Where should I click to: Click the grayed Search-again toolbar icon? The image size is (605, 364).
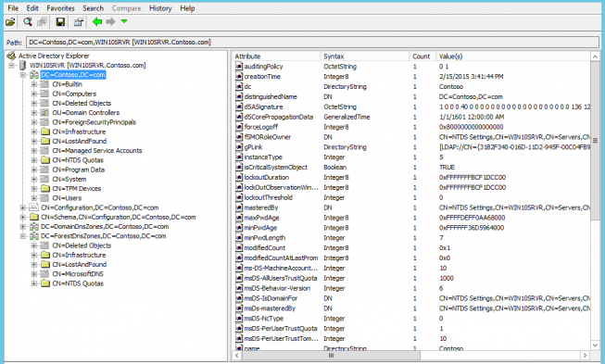(42, 22)
